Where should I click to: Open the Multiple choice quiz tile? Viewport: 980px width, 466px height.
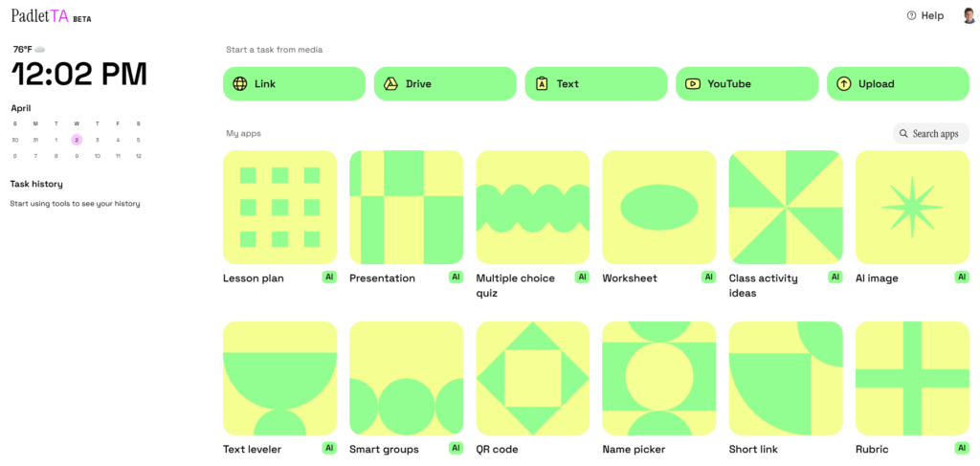click(x=532, y=208)
